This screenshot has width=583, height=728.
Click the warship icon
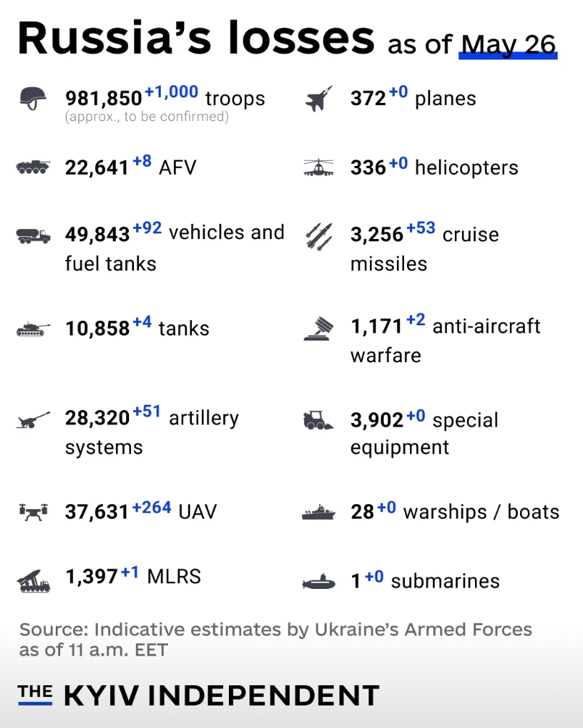point(319,512)
